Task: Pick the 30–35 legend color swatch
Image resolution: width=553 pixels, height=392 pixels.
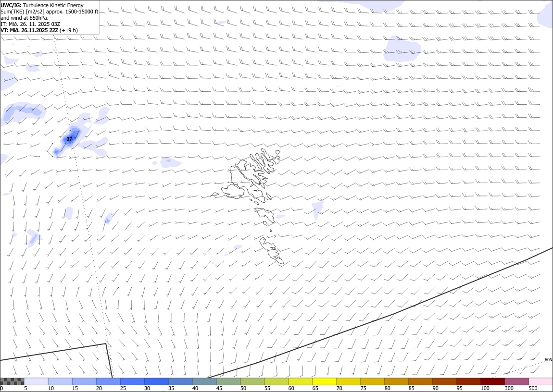Action: pyautogui.click(x=156, y=381)
